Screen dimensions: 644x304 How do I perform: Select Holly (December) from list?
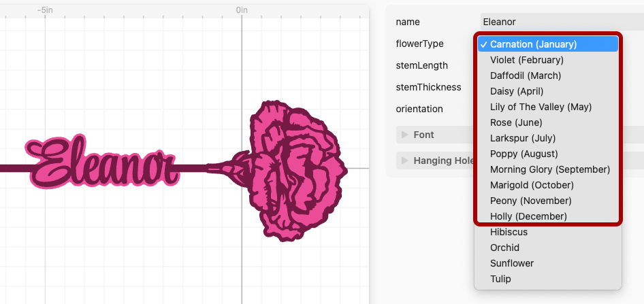click(x=548, y=216)
